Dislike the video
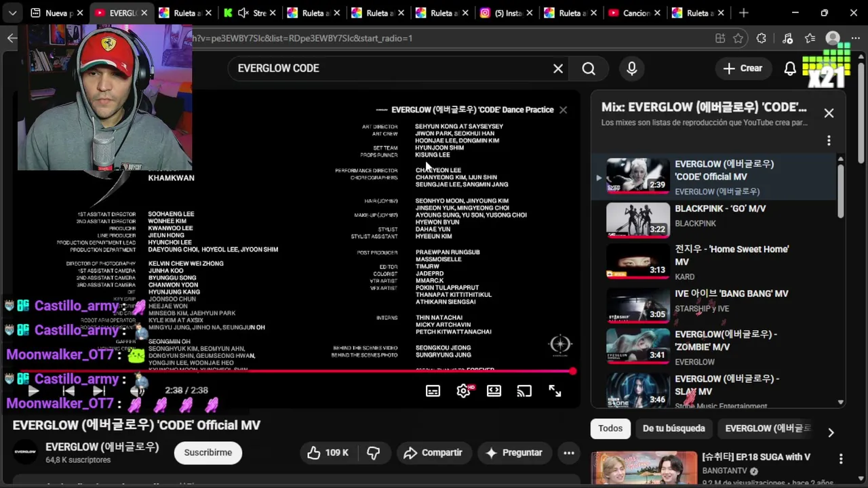This screenshot has width=868, height=488. [x=374, y=453]
